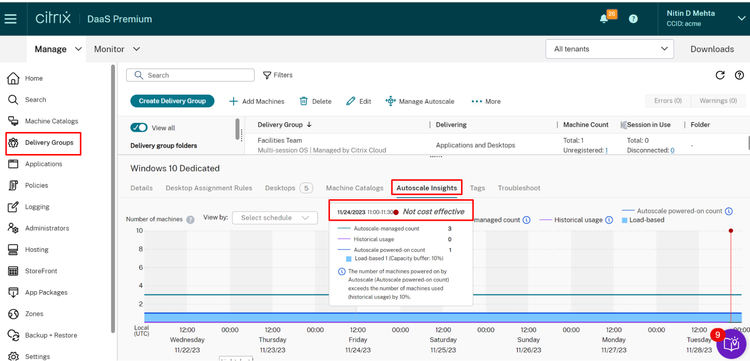
Task: Click Edit in toolbar
Action: 359,101
